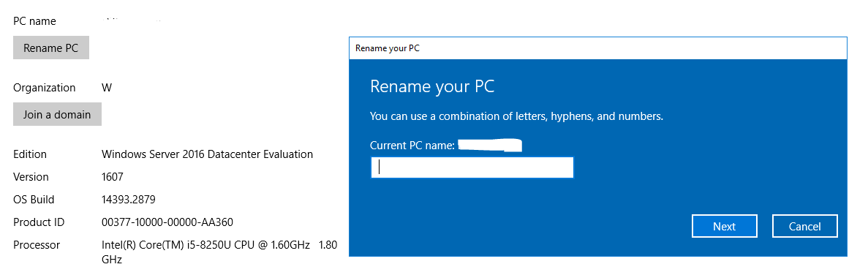Viewport: 868px width, 275px height.
Task: Click the Intel Core i5-8250U processor text
Action: [220, 252]
